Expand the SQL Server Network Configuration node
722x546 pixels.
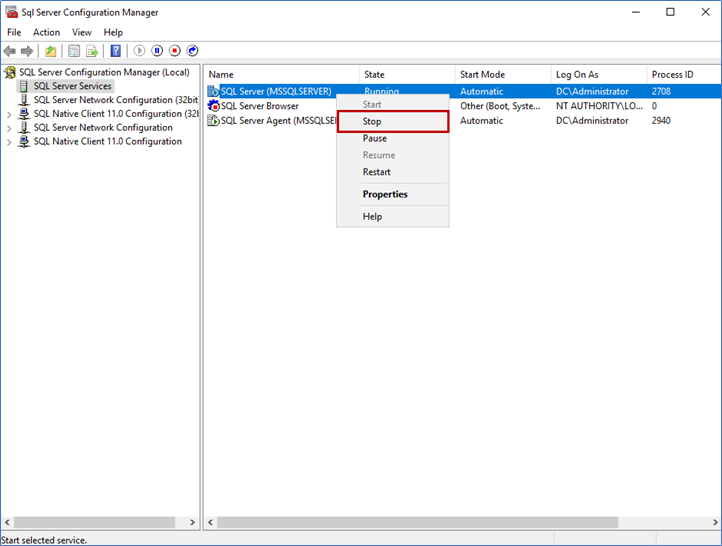coord(9,128)
